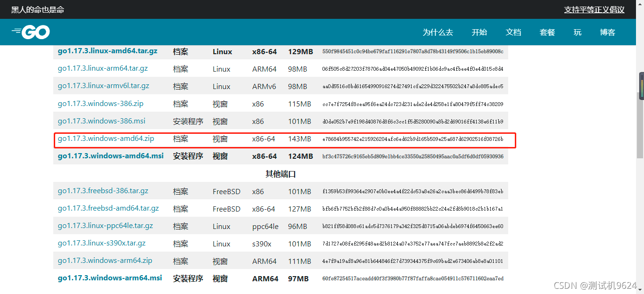
Task: Open the 文档 navigation item
Action: pyautogui.click(x=513, y=32)
